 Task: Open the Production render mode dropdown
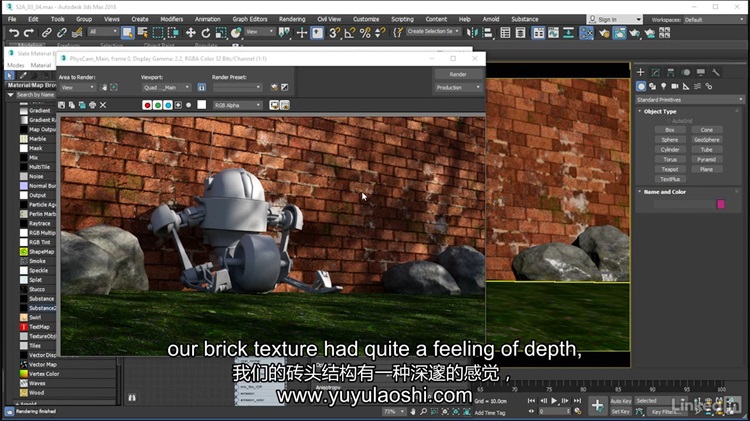[x=458, y=88]
